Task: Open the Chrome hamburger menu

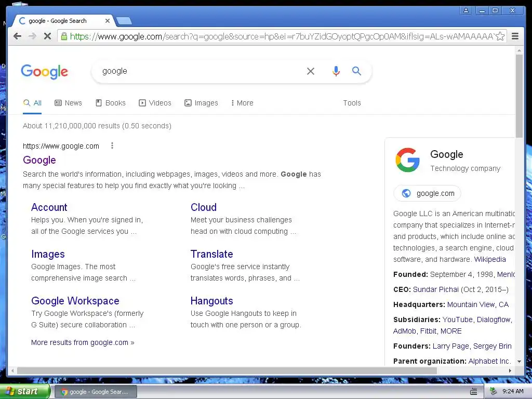Action: click(515, 36)
